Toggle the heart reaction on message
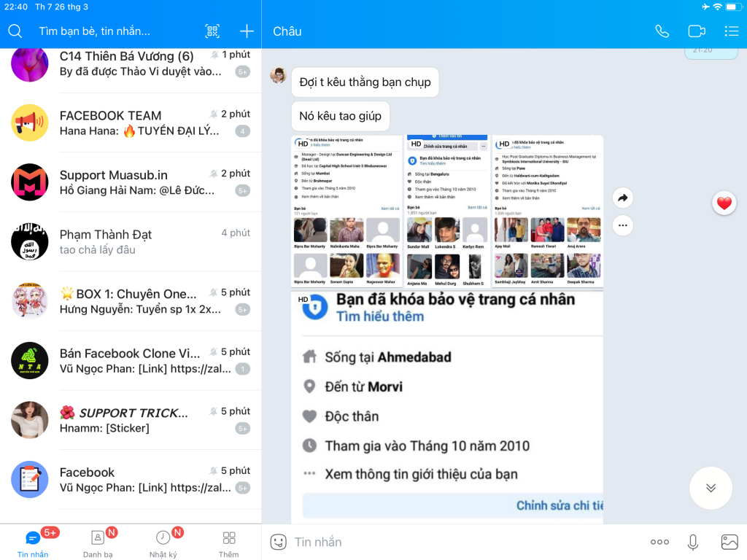The height and width of the screenshot is (560, 747). [x=724, y=203]
